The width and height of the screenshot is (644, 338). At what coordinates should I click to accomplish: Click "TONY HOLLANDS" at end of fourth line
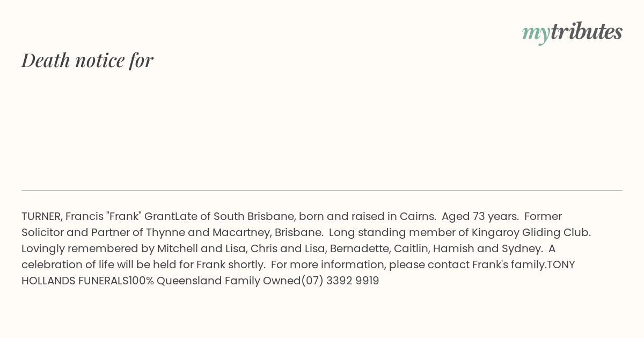[560, 264]
